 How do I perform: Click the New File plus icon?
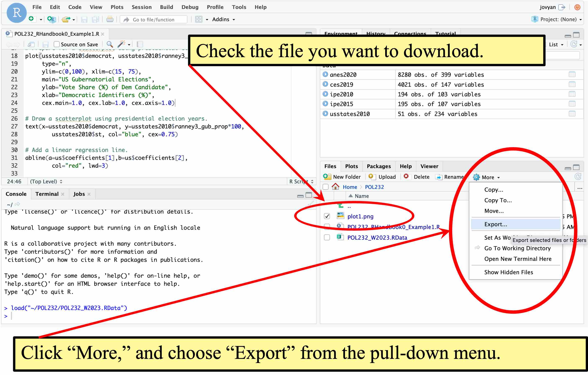point(31,19)
